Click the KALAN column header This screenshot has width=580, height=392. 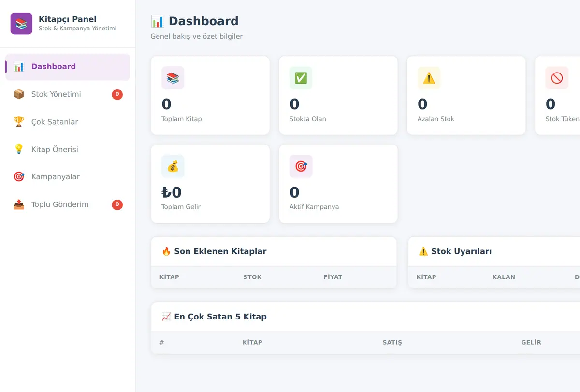point(504,277)
